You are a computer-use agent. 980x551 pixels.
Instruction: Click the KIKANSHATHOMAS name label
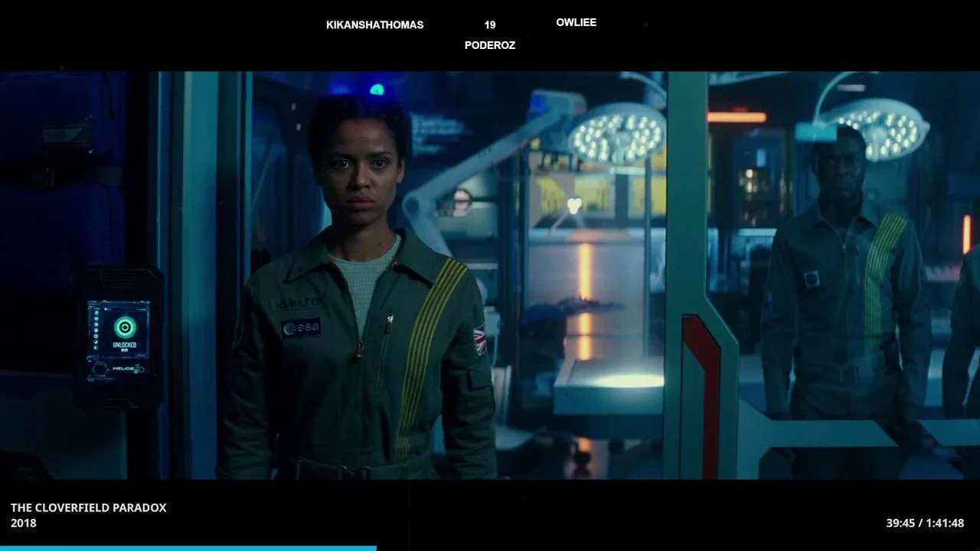click(374, 24)
